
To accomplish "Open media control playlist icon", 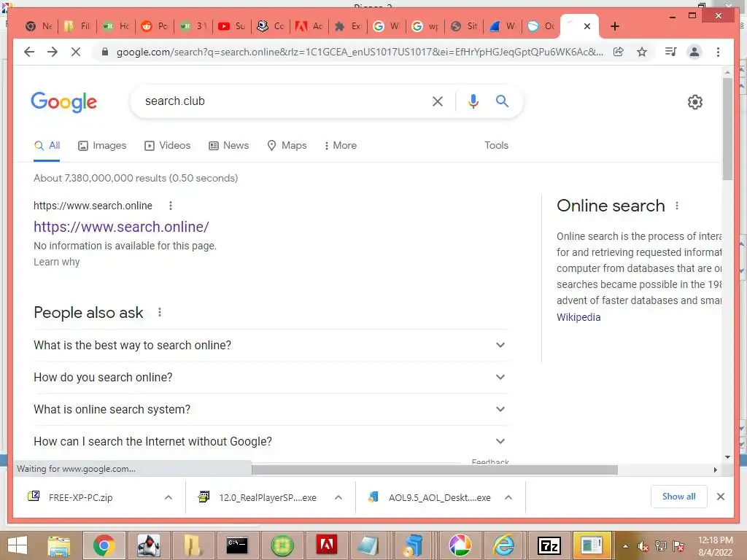I will tap(671, 52).
